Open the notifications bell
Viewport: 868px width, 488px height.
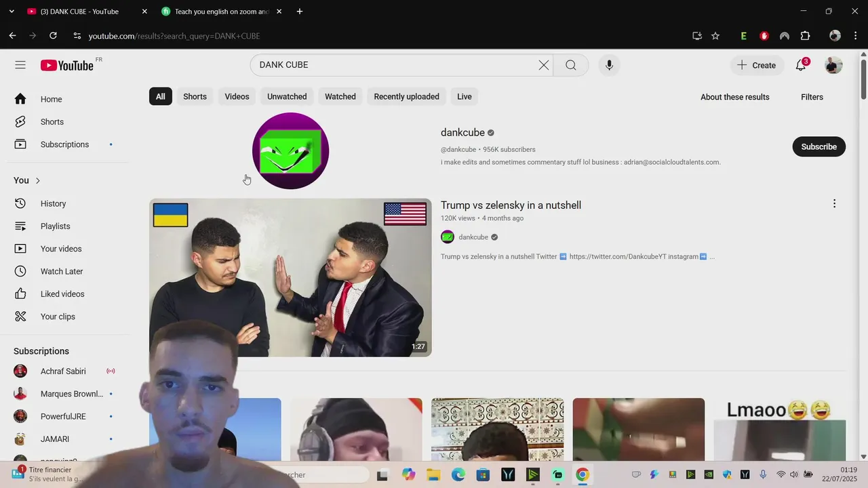pos(802,65)
